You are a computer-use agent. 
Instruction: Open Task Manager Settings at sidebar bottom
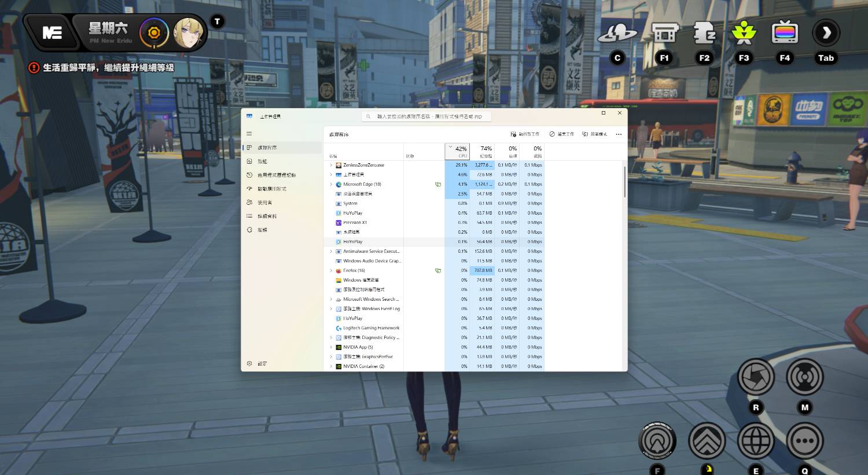coord(282,363)
